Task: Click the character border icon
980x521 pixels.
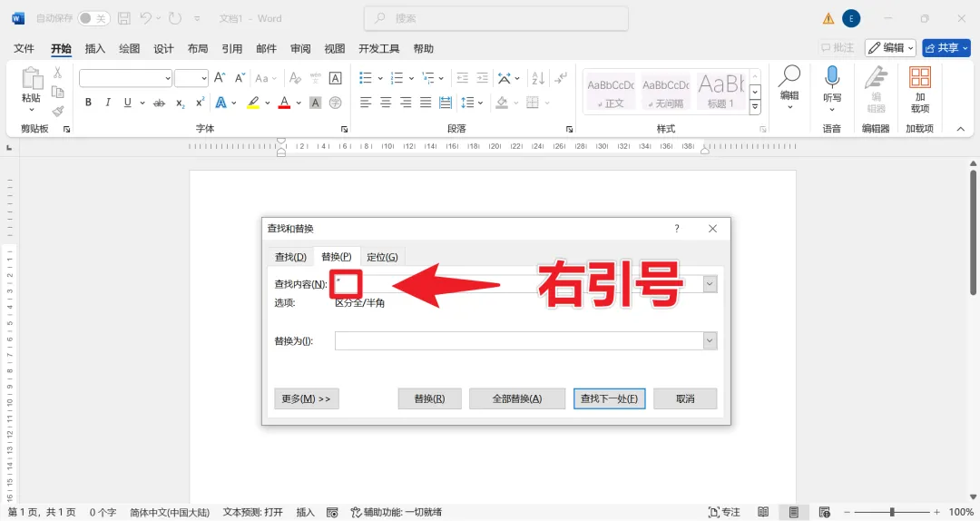Action: [336, 77]
